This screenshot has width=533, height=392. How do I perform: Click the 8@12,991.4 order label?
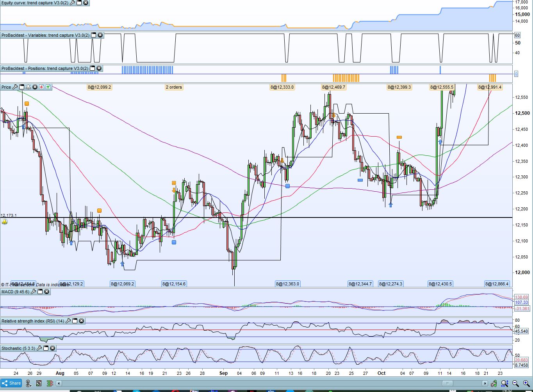pyautogui.click(x=490, y=87)
